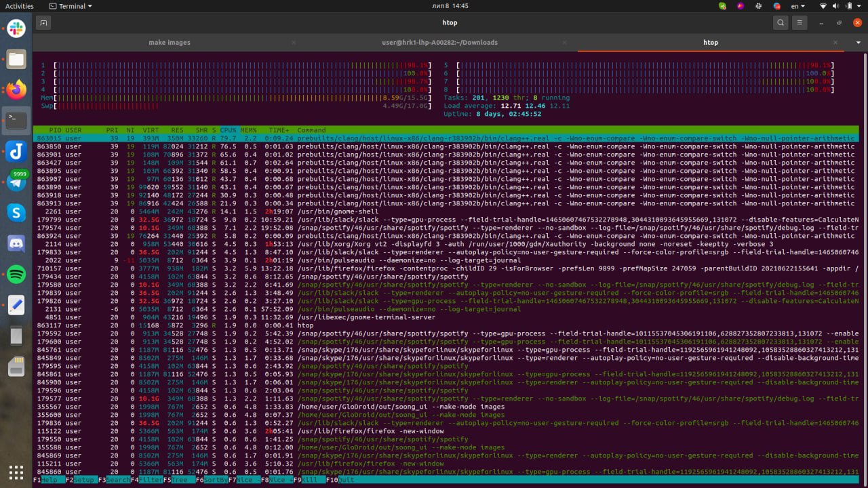Click the Terminal icon in dock

click(16, 121)
